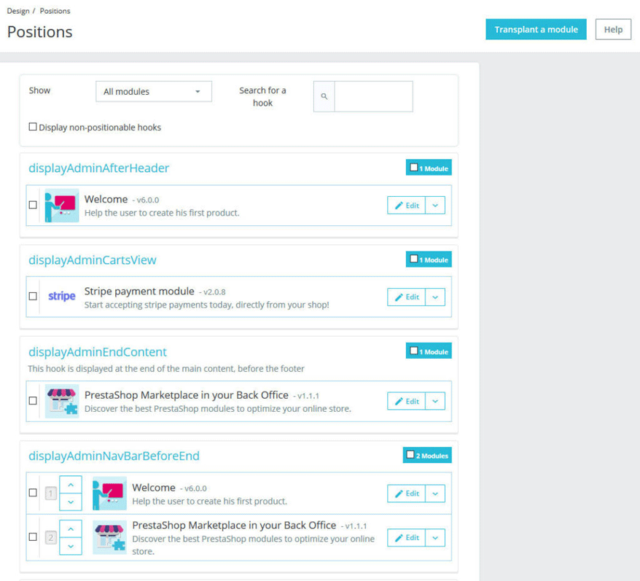Click the search magnifier icon in hook search

(x=324, y=97)
